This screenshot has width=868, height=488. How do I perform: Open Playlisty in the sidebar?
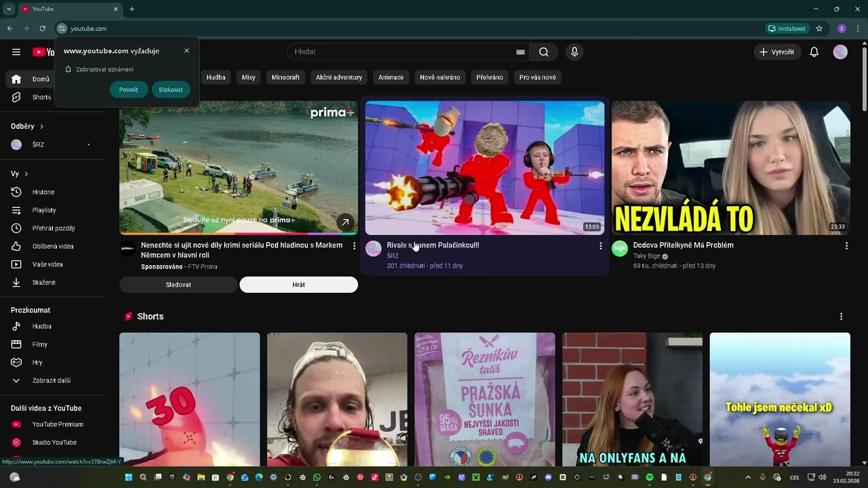coord(52,210)
